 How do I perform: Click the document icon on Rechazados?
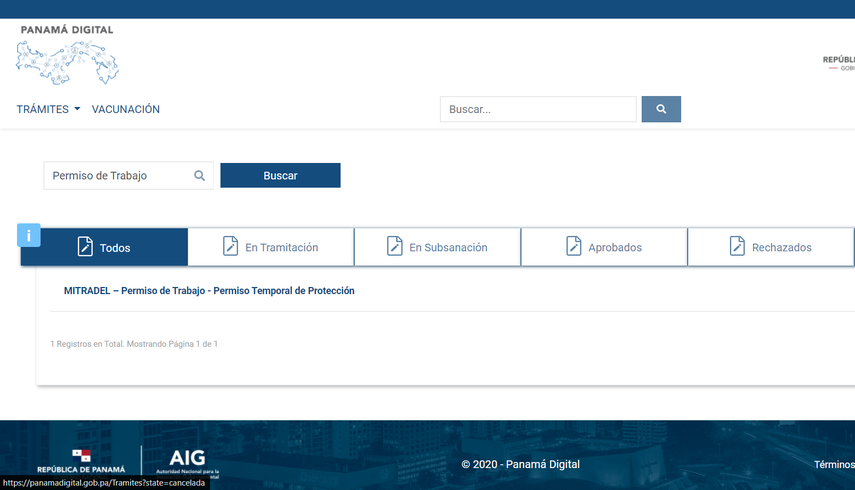738,247
